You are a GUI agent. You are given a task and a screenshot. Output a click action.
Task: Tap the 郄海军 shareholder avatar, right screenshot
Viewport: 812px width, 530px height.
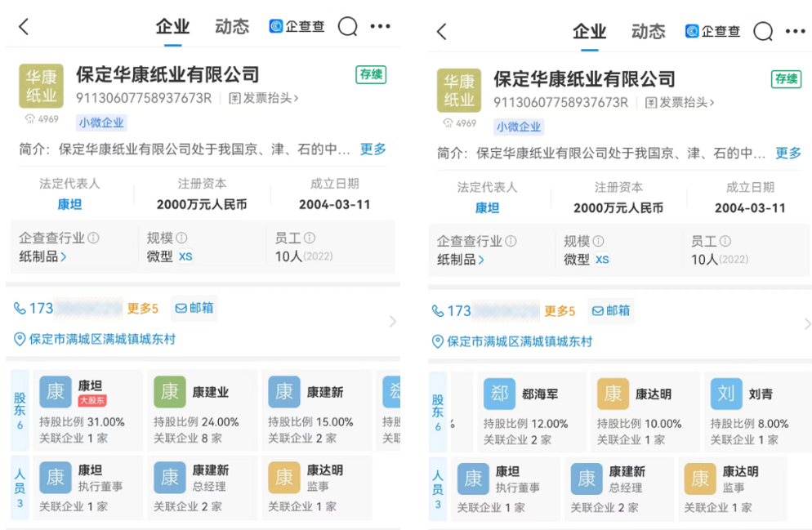click(x=500, y=394)
